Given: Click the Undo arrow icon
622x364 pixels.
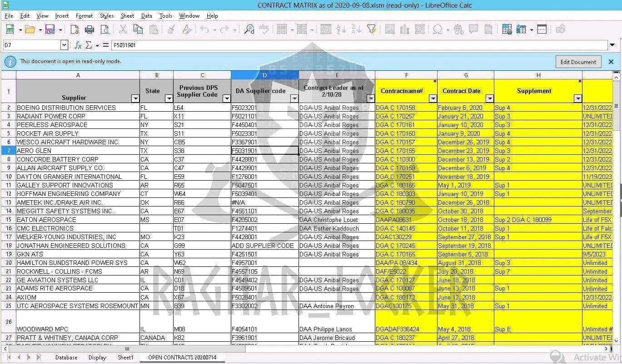Looking at the screenshot, I should 204,30.
